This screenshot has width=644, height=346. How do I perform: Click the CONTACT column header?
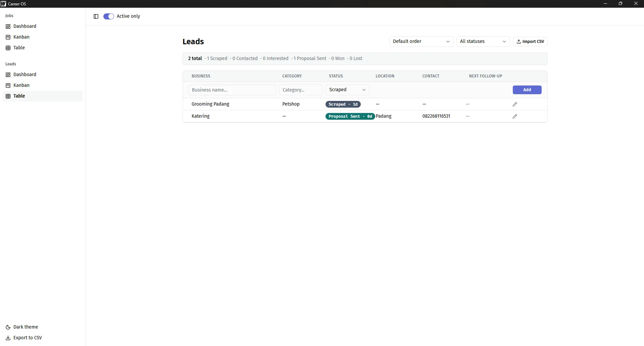click(x=431, y=76)
